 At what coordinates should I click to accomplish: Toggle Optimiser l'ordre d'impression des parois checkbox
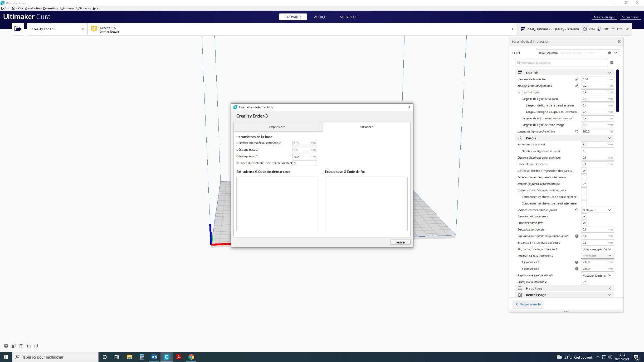click(584, 171)
